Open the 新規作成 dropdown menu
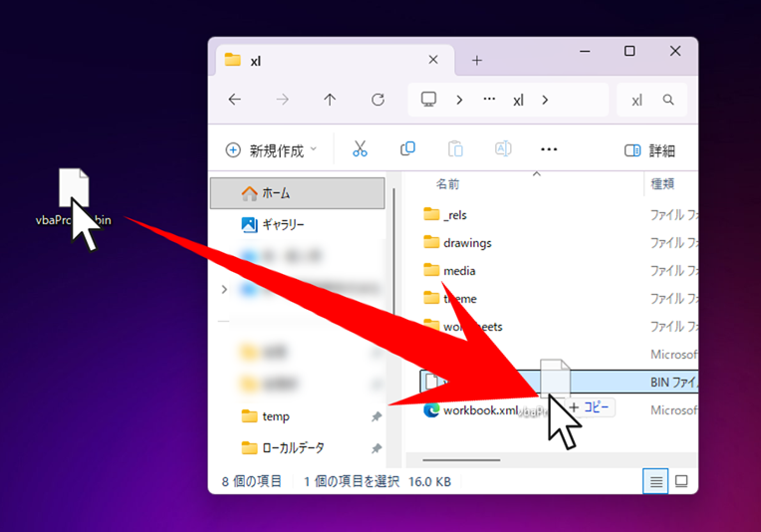 click(x=271, y=150)
